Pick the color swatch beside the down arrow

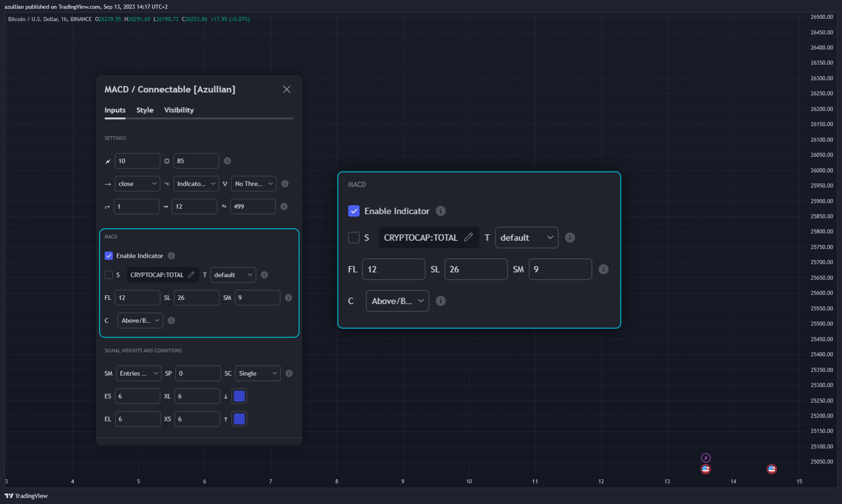[x=240, y=396]
